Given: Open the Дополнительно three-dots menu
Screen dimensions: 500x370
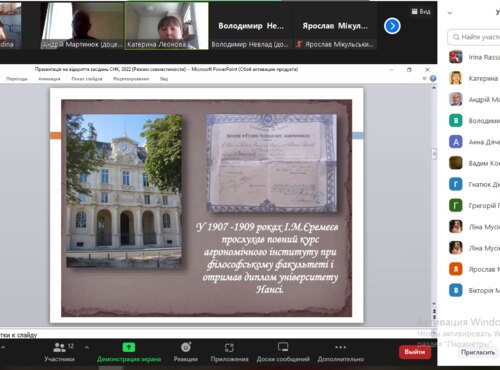Looking at the screenshot, I should pos(340,347).
